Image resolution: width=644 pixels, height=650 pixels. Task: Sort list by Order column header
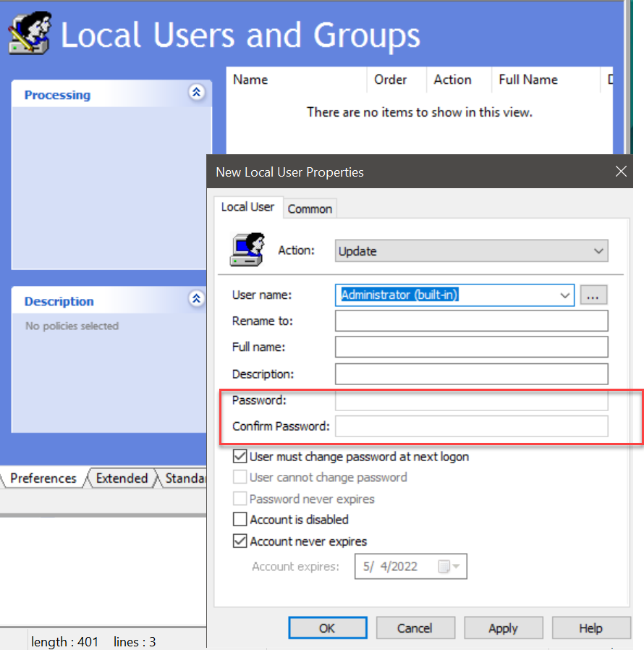(x=397, y=80)
